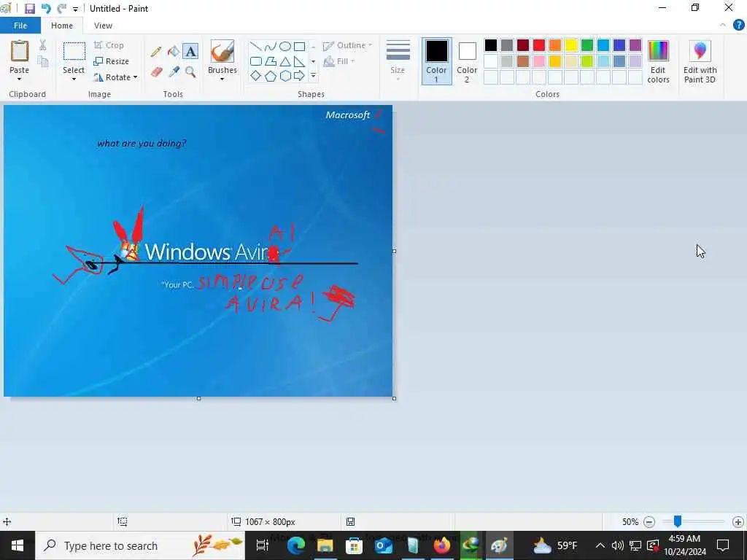Select the Color picker eyedropper tool

(x=174, y=72)
